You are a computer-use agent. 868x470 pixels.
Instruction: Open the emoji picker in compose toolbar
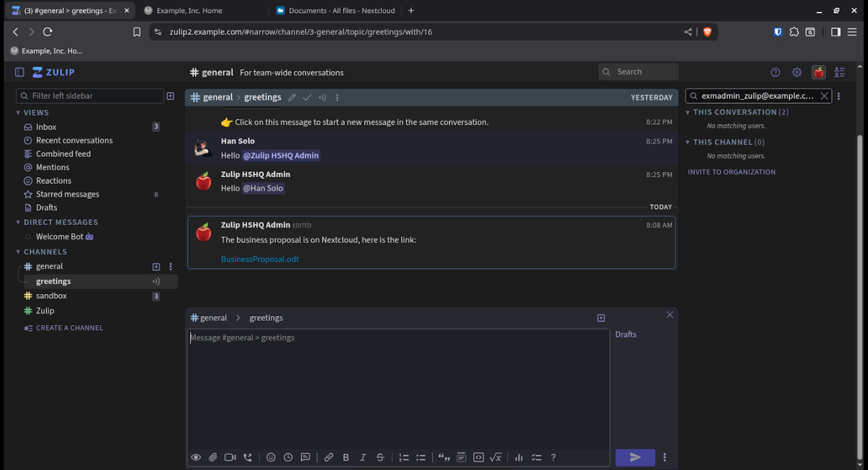point(271,457)
